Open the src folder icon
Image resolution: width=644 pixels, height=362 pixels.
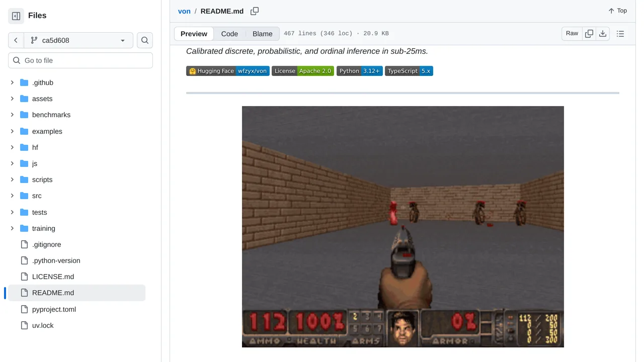tap(24, 196)
